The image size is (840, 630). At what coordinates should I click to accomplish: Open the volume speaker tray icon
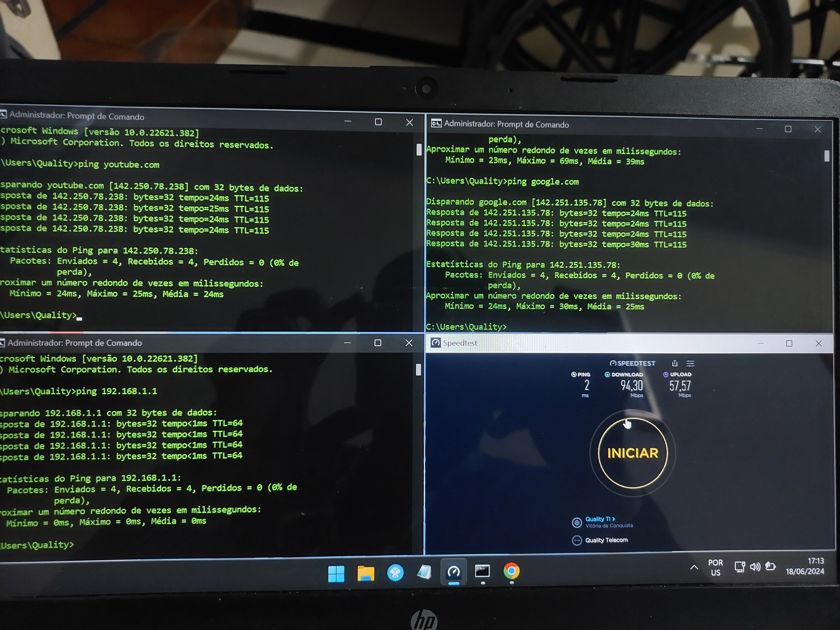755,567
